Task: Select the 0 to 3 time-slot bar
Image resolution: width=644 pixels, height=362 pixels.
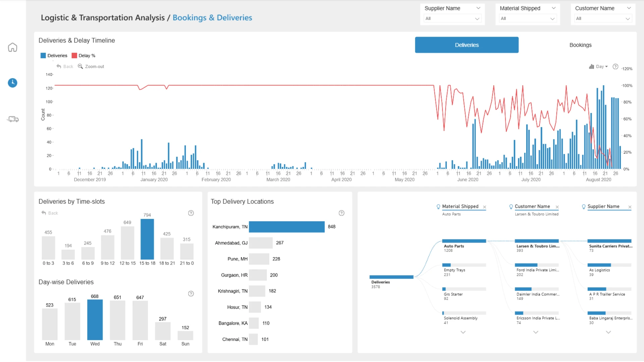Action: tap(48, 248)
